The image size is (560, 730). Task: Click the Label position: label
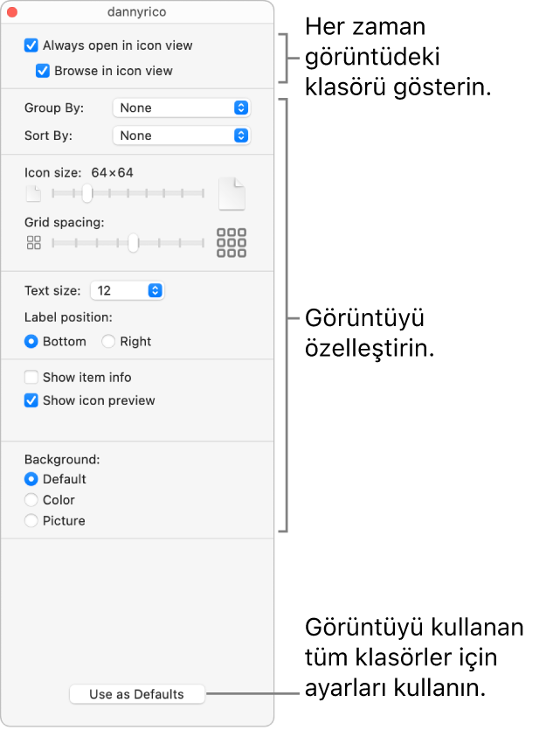pyautogui.click(x=68, y=317)
